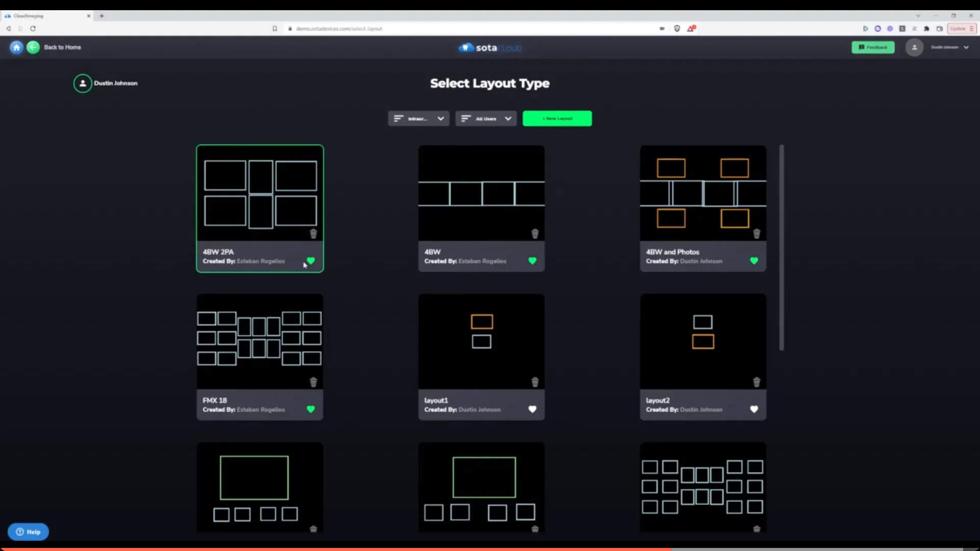Click the Home icon in top bar
Screen dimensions: 980x551
[x=16, y=47]
